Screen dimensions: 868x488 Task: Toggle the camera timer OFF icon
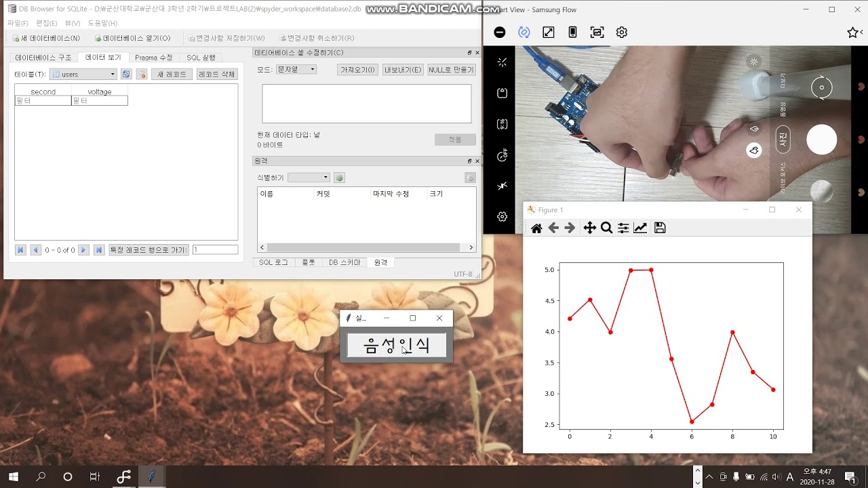502,155
